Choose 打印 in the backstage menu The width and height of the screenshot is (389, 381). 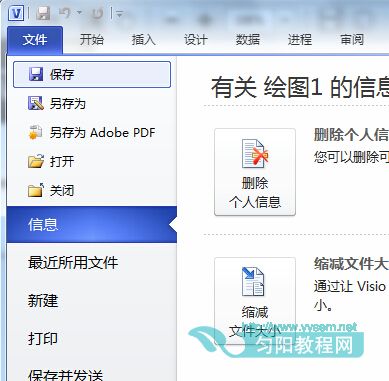pos(43,339)
